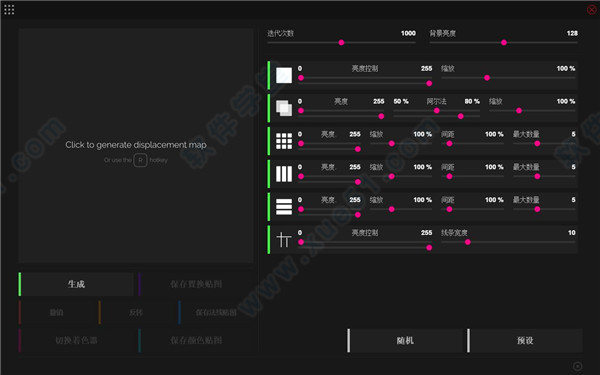Toggle green bar beside overlapping squares row

pos(269,108)
